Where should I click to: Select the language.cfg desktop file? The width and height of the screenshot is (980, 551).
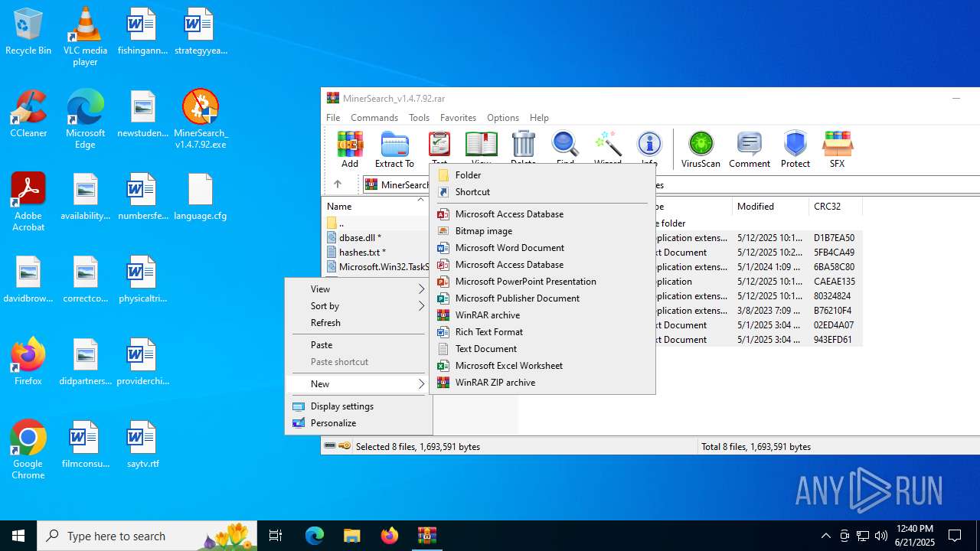201,197
